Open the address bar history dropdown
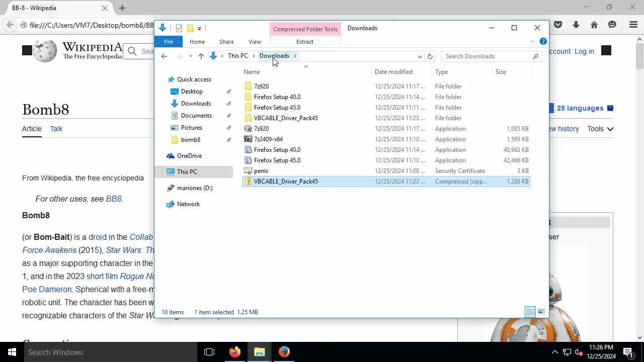 [x=420, y=56]
